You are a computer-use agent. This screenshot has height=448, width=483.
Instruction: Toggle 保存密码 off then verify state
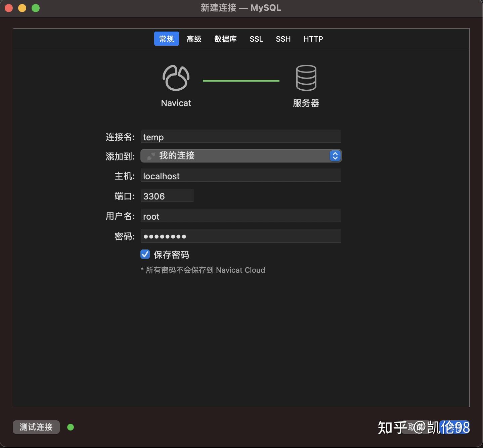(x=145, y=254)
